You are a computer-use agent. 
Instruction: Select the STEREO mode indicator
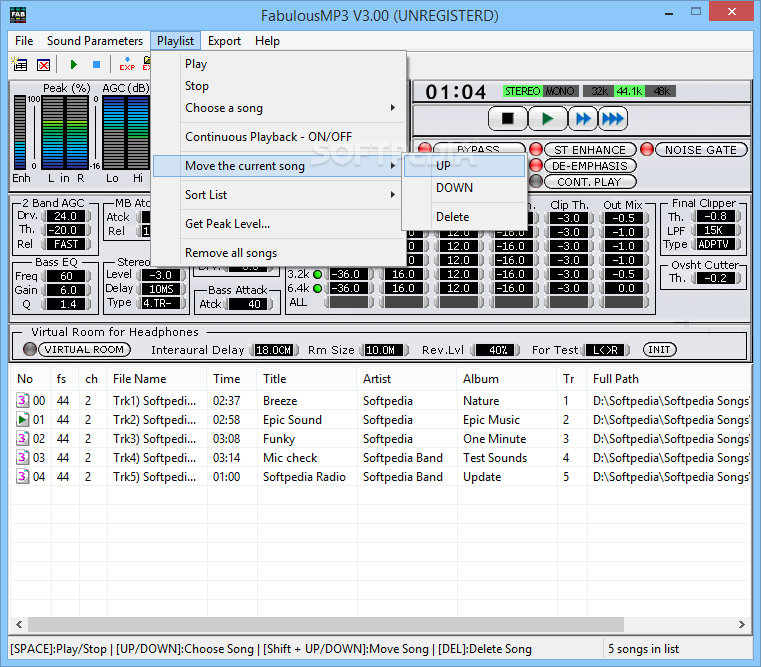pyautogui.click(x=522, y=91)
